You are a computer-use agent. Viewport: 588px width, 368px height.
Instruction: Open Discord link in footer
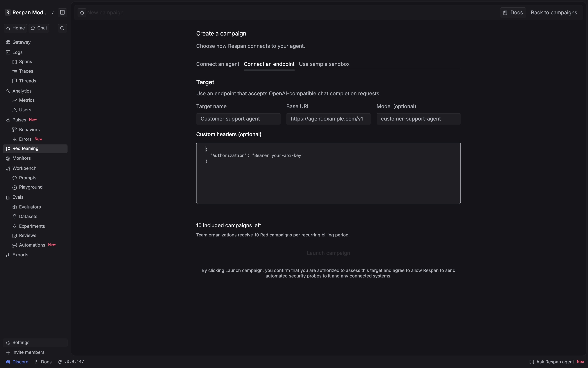(x=17, y=362)
